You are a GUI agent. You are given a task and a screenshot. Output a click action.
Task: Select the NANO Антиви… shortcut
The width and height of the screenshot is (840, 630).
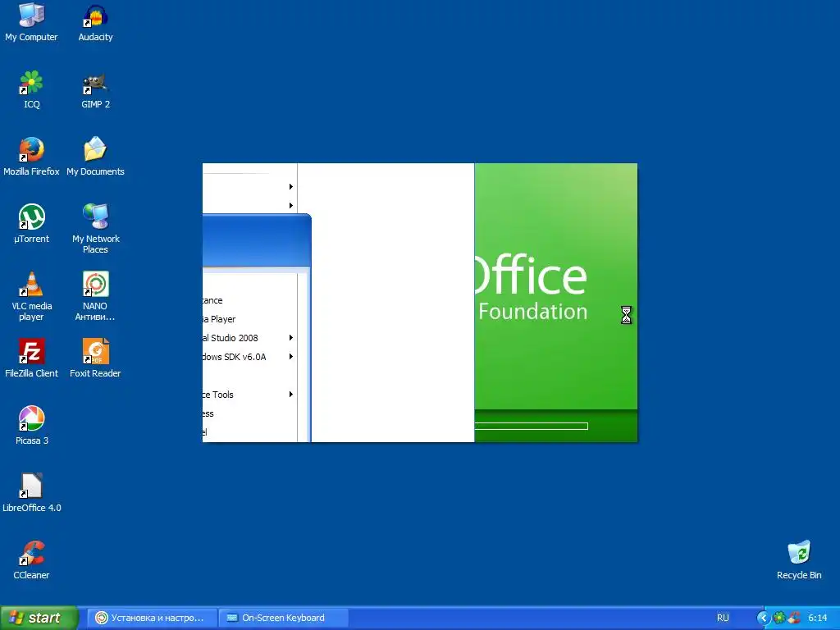pos(95,296)
